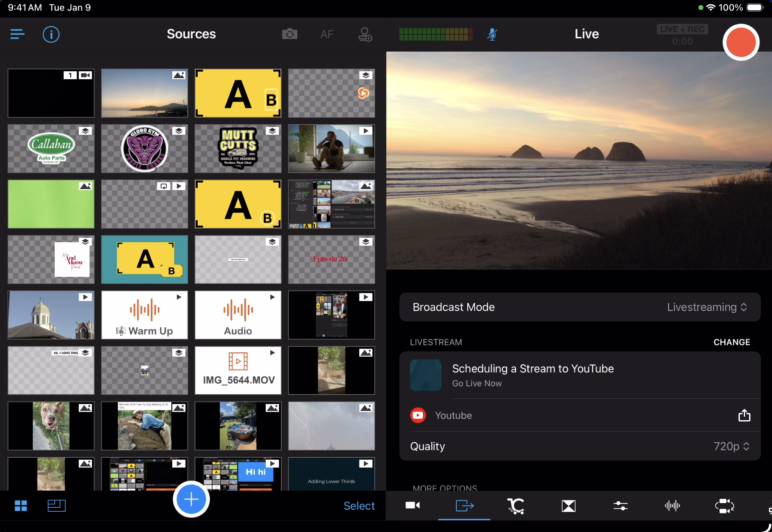Viewport: 772px width, 532px height.
Task: Tap Select in Sources panel
Action: point(359,506)
